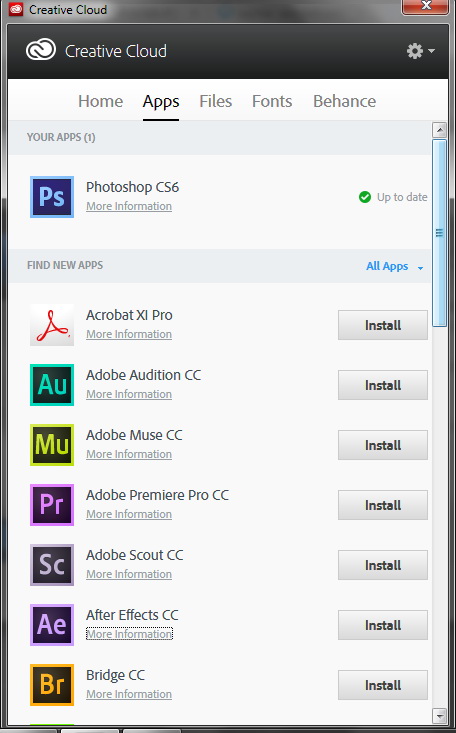Click the vertical scrollbar thumb
Image resolution: width=456 pixels, height=733 pixels.
[x=439, y=232]
